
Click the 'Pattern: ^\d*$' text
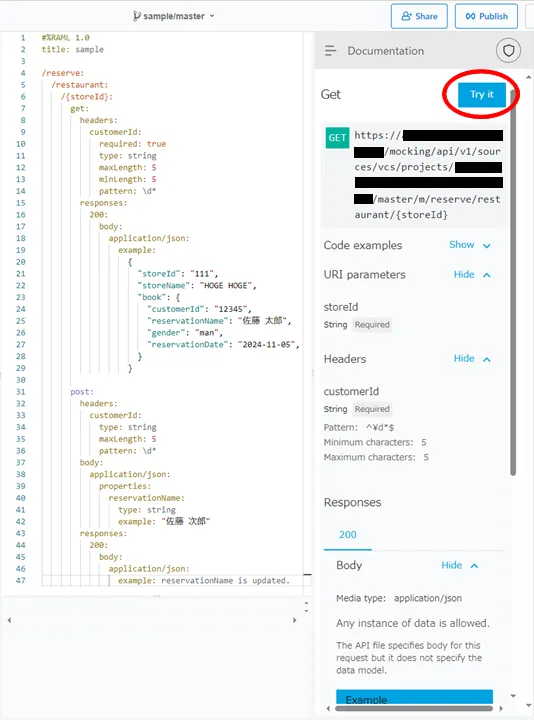[359, 428]
